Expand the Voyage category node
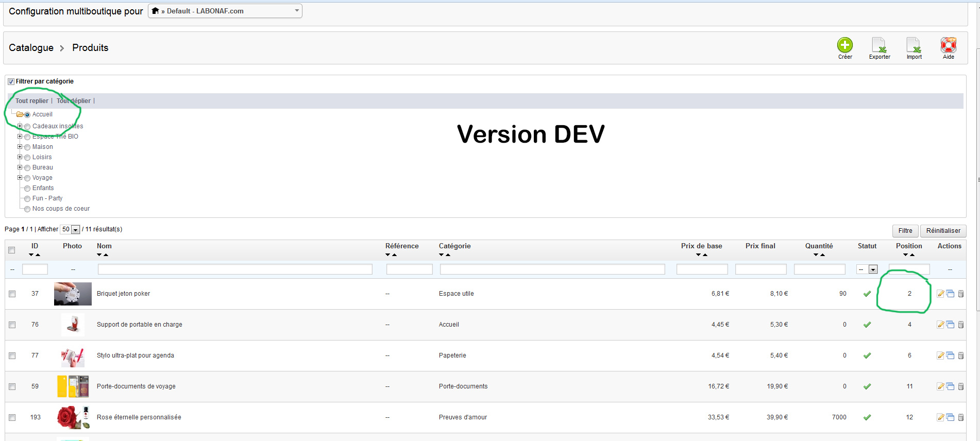Screen dimensions: 980x441 [x=20, y=178]
